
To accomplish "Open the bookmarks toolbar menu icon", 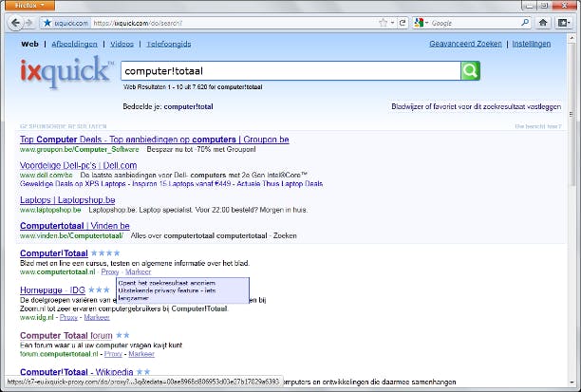I will pyautogui.click(x=564, y=23).
